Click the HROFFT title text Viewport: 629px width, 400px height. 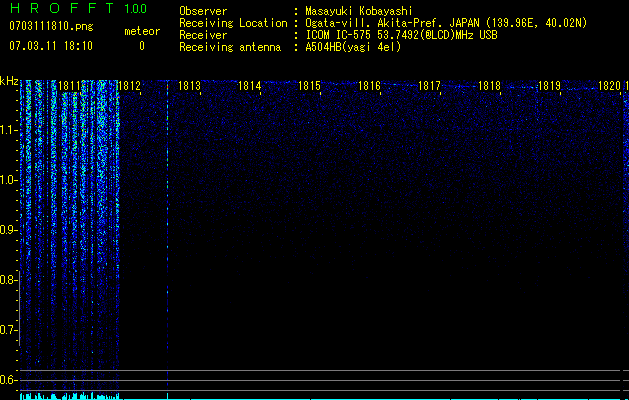tap(62, 8)
